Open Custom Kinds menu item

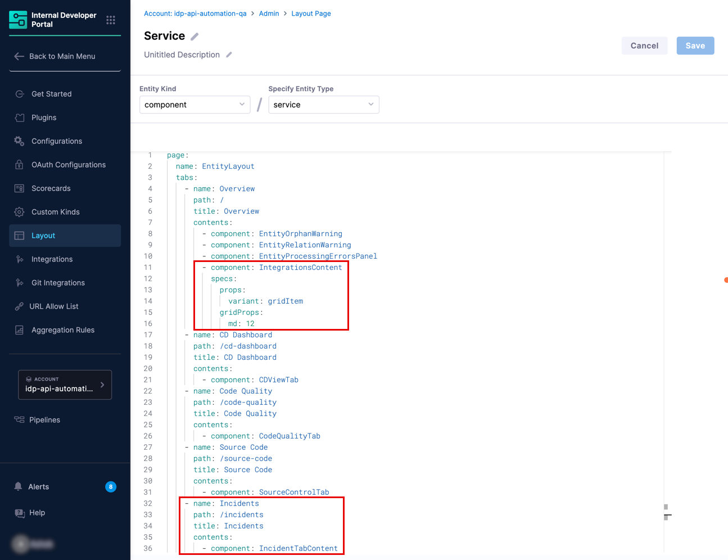click(x=56, y=212)
